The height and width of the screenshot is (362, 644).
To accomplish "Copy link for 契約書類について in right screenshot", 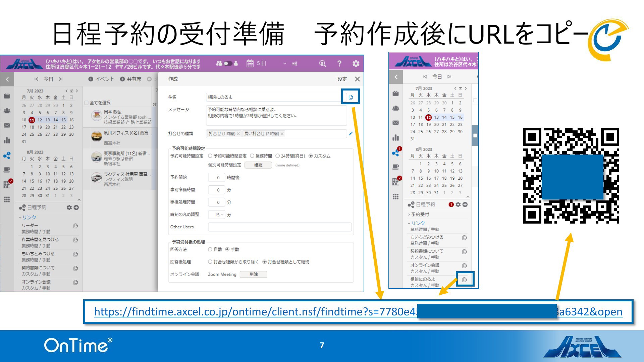I will click(465, 251).
